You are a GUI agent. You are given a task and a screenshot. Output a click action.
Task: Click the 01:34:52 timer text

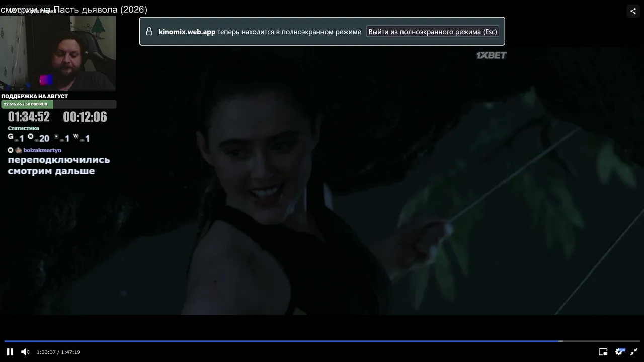[29, 117]
